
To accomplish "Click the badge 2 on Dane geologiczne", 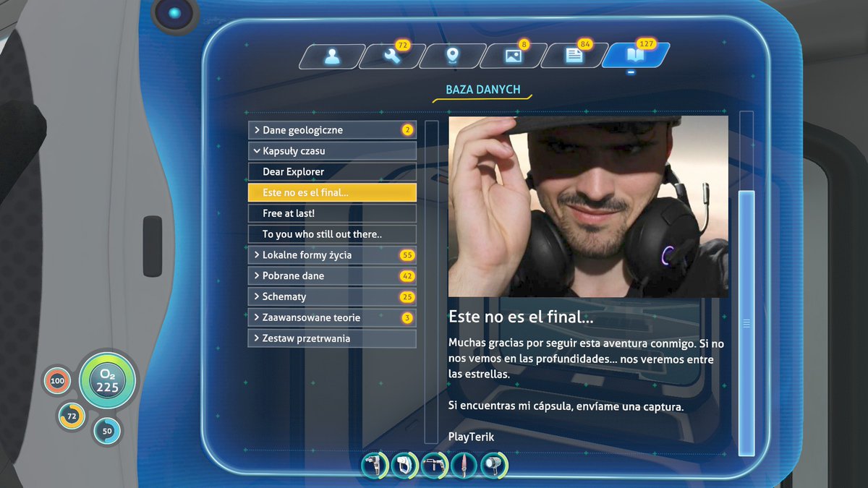I will click(407, 131).
